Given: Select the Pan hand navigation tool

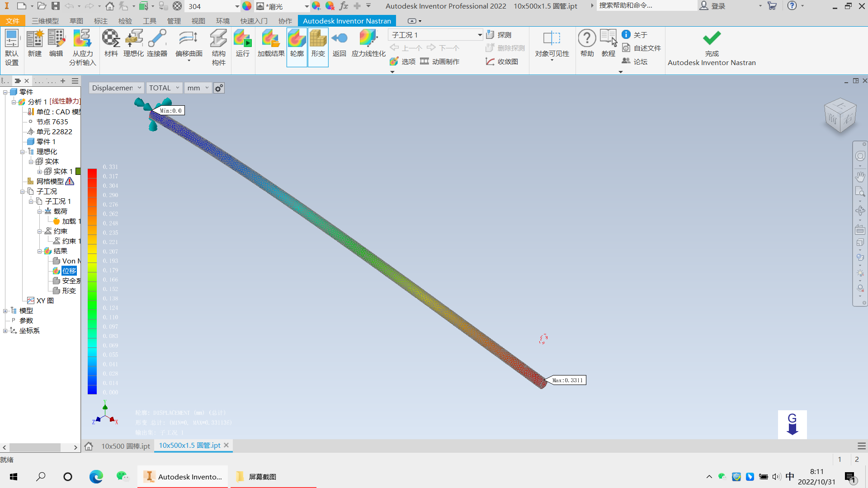Looking at the screenshot, I should 860,177.
